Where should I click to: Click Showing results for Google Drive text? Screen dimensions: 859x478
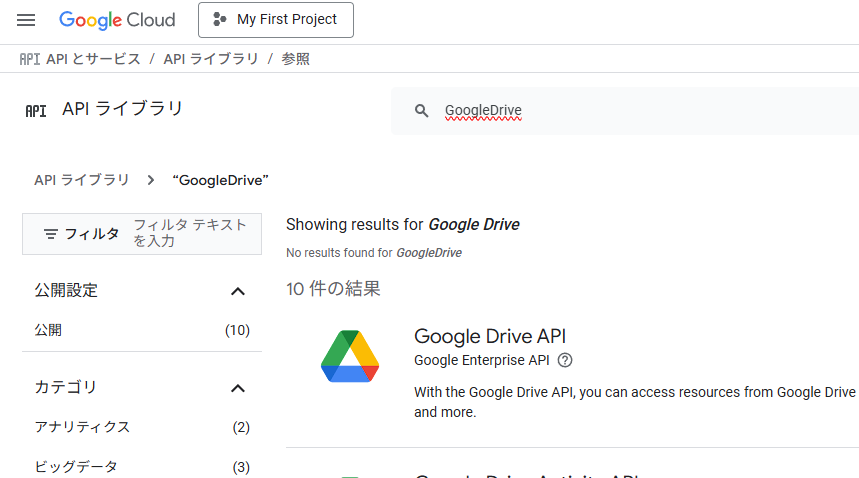coord(403,224)
